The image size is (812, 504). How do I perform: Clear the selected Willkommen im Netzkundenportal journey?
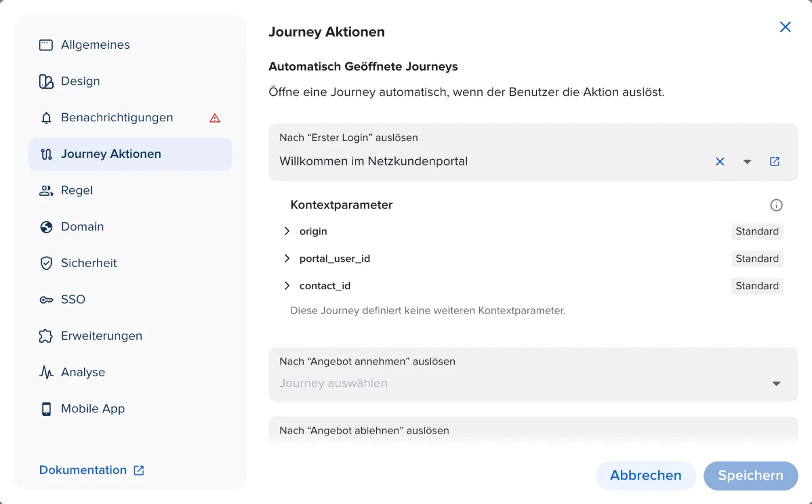click(x=720, y=161)
